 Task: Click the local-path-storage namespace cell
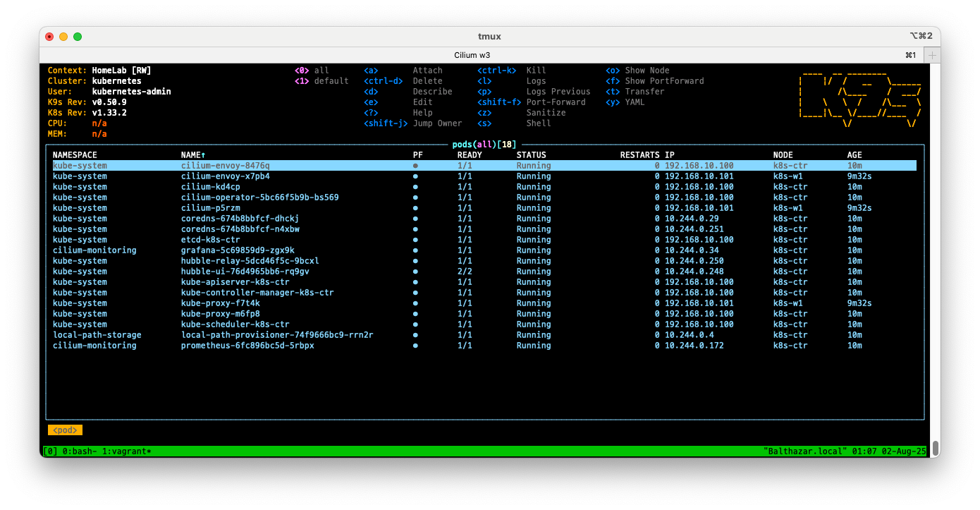[97, 335]
